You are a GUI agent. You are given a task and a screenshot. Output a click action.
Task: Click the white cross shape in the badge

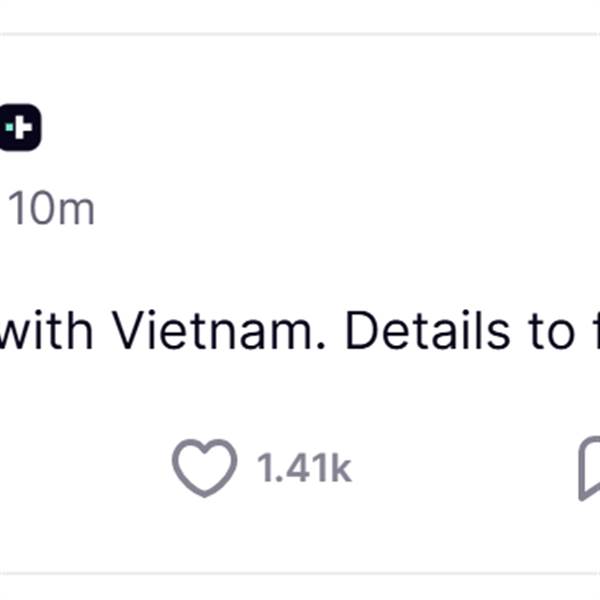[23, 127]
